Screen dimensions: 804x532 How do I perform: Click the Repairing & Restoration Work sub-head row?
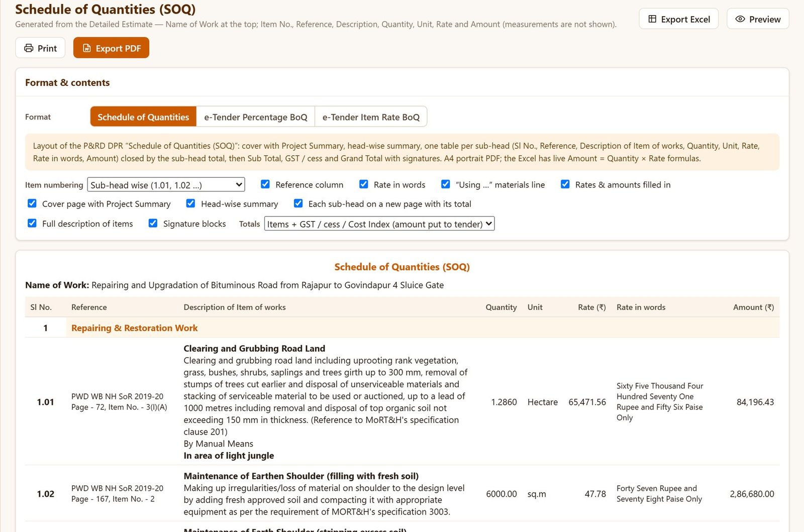(402, 328)
